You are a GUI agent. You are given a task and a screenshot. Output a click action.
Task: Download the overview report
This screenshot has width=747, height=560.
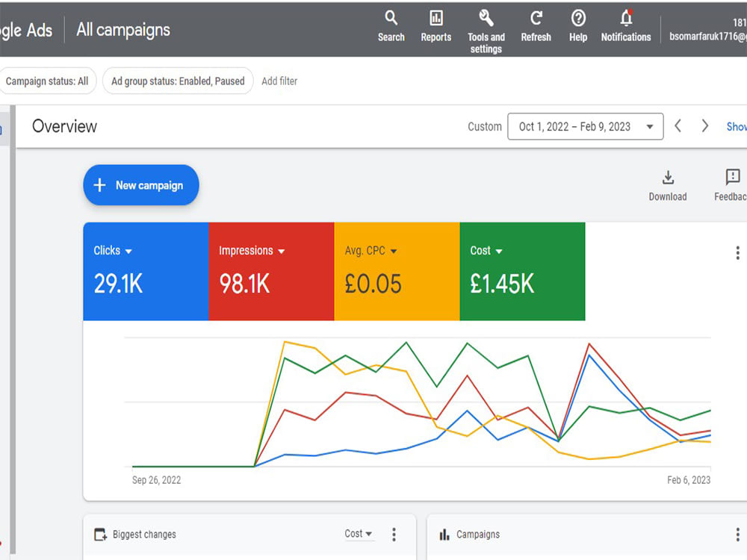pyautogui.click(x=668, y=186)
